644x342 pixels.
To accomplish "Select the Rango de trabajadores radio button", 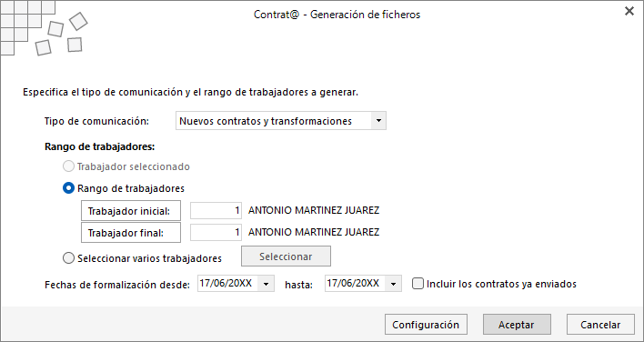I will click(x=68, y=188).
